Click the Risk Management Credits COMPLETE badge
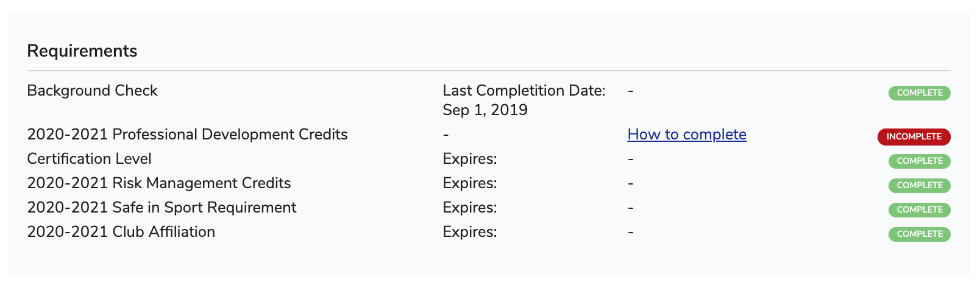Image resolution: width=980 pixels, height=285 pixels. 919,186
